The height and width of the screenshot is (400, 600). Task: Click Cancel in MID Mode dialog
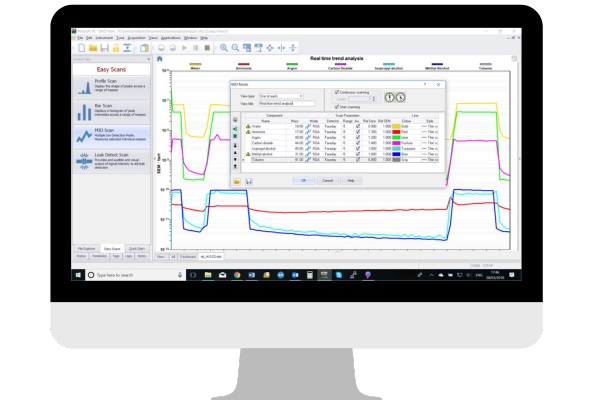pos(326,180)
